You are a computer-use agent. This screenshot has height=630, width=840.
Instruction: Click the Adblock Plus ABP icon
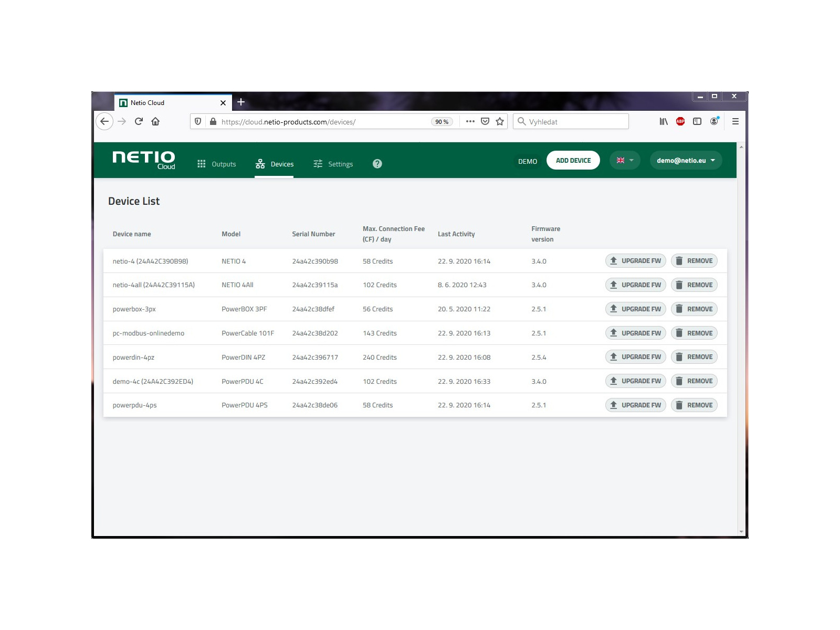(680, 121)
